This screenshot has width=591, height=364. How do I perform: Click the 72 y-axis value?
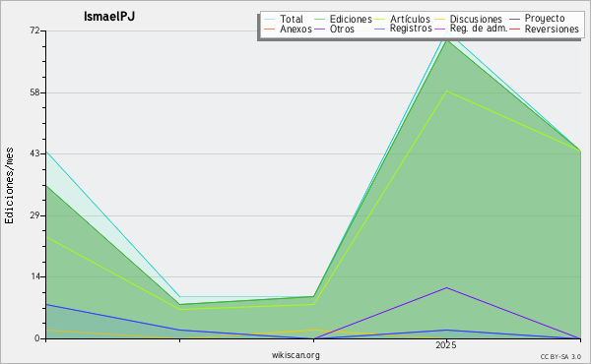[x=35, y=30]
